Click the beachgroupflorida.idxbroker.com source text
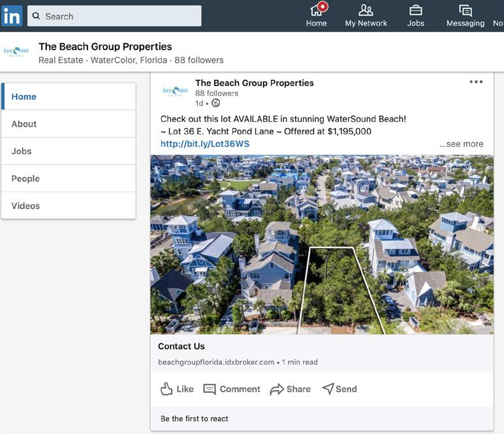Viewport: 504px width, 434px height. tap(216, 362)
